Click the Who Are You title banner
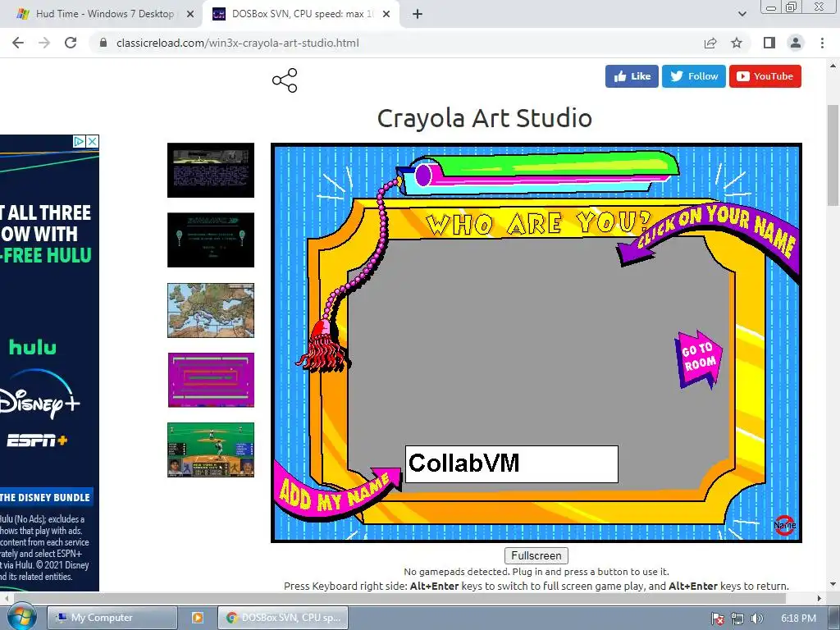The image size is (840, 630). click(x=538, y=223)
